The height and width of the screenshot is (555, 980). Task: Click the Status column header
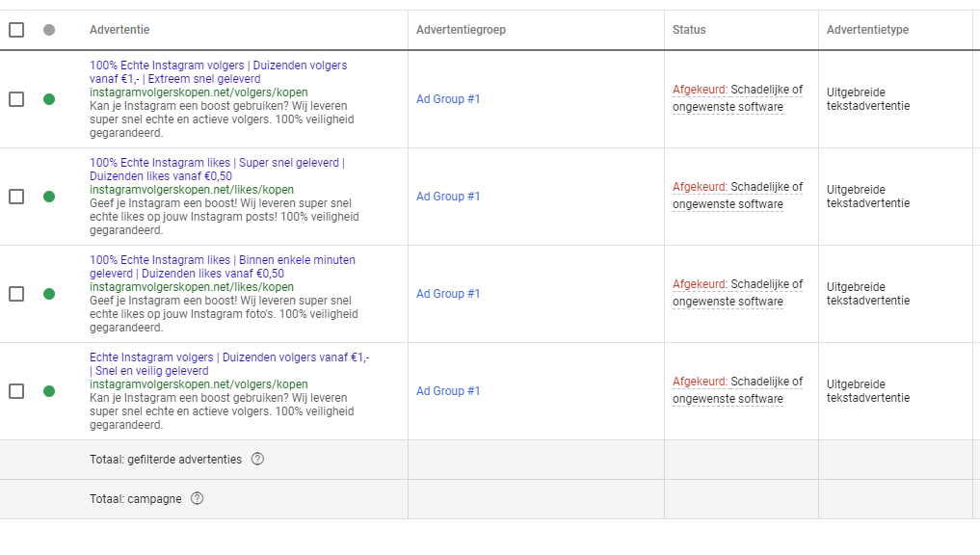[x=689, y=29]
